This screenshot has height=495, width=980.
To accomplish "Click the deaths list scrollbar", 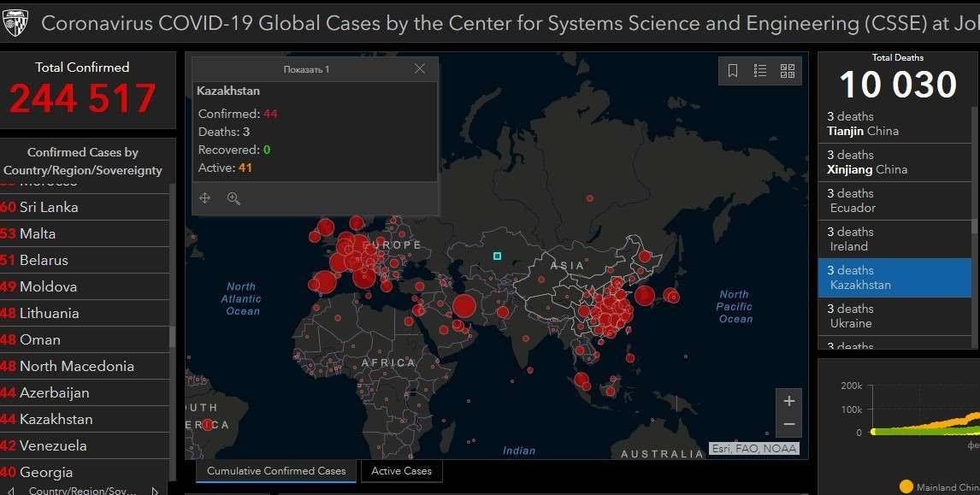I will tap(974, 227).
